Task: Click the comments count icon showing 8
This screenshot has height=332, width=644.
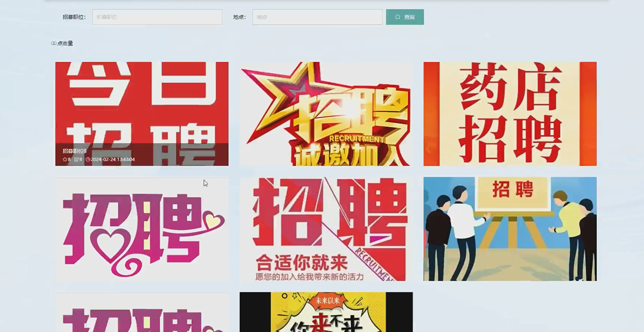Action: coord(77,159)
